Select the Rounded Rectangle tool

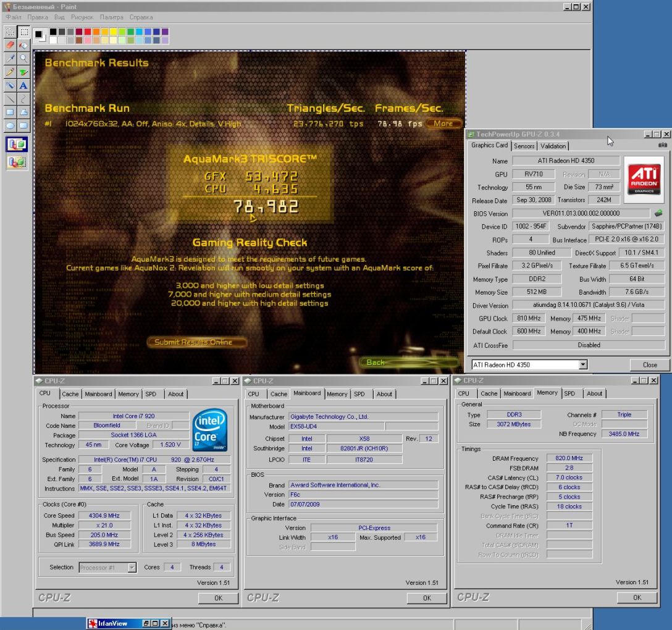23,125
